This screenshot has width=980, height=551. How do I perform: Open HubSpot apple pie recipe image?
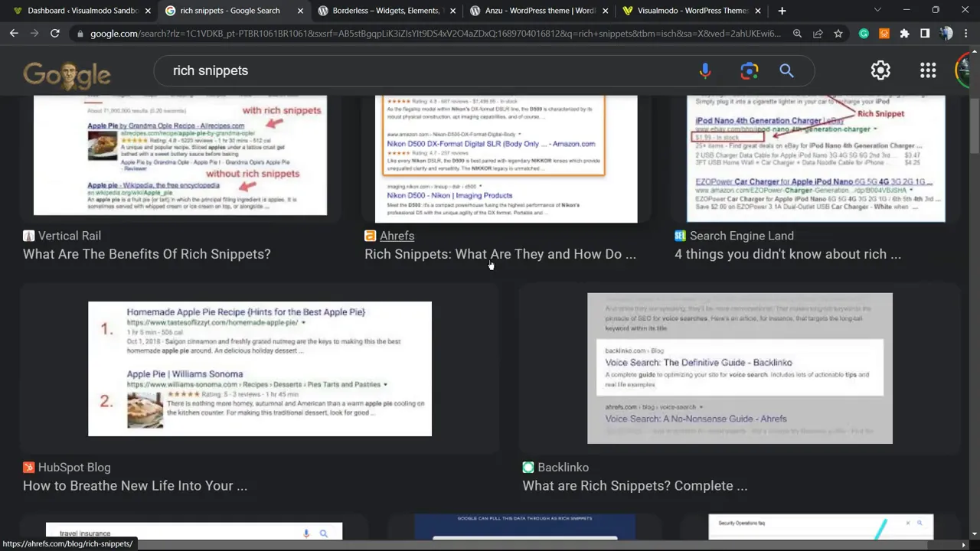tap(260, 369)
